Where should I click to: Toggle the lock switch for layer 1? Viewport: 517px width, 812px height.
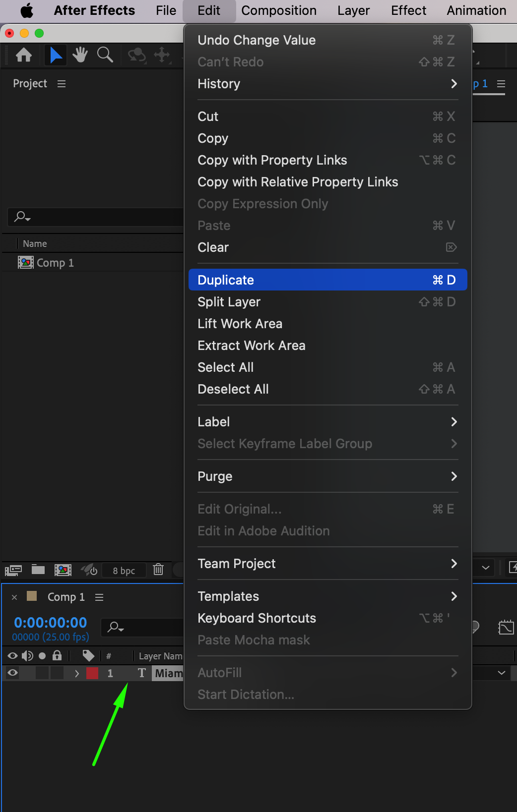coord(57,673)
